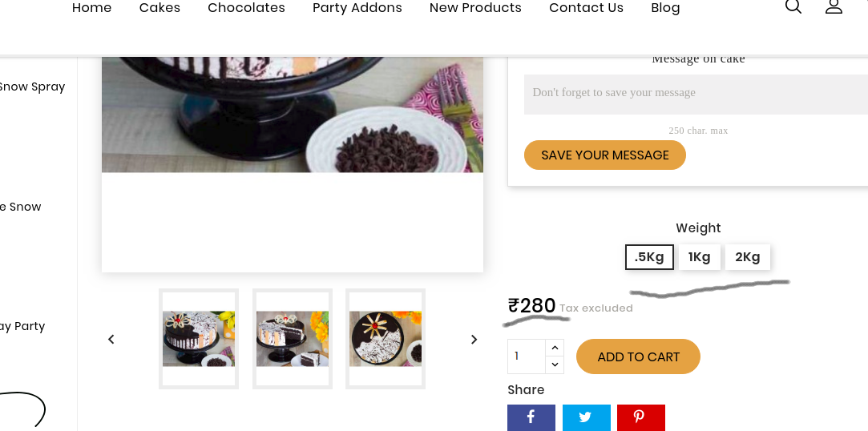
Task: Open the Cakes menu
Action: [159, 8]
